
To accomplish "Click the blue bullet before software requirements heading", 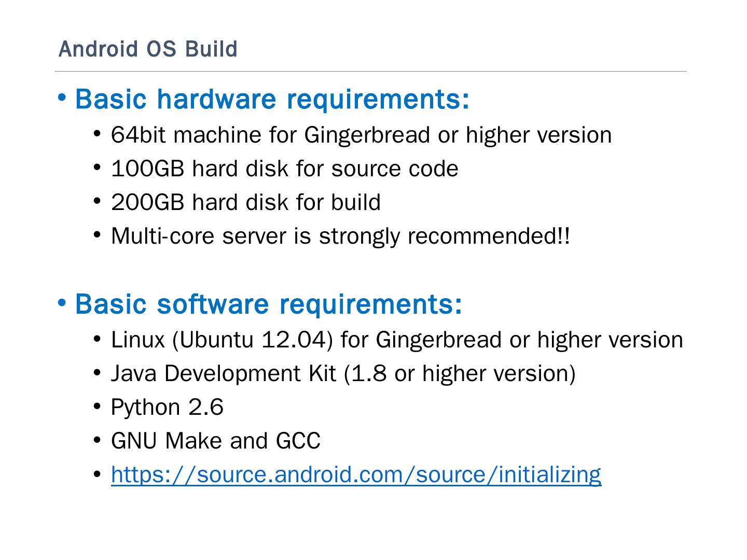I will click(62, 302).
